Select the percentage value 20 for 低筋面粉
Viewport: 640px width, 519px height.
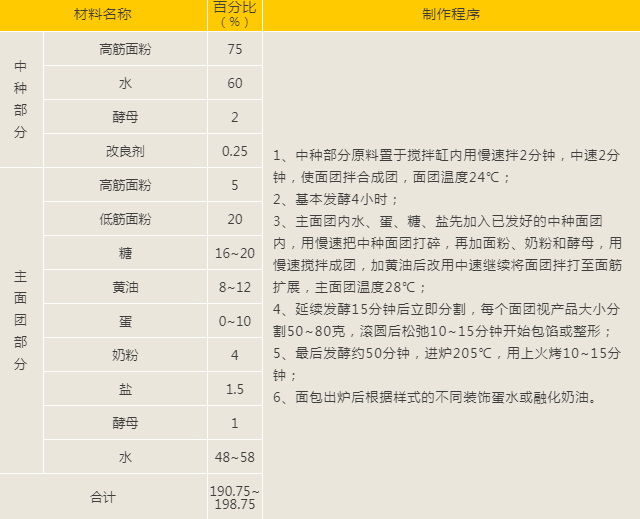point(235,220)
